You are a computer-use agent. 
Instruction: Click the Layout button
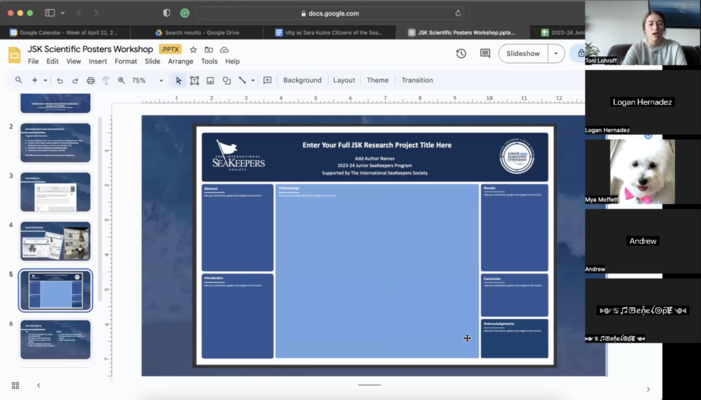point(344,80)
